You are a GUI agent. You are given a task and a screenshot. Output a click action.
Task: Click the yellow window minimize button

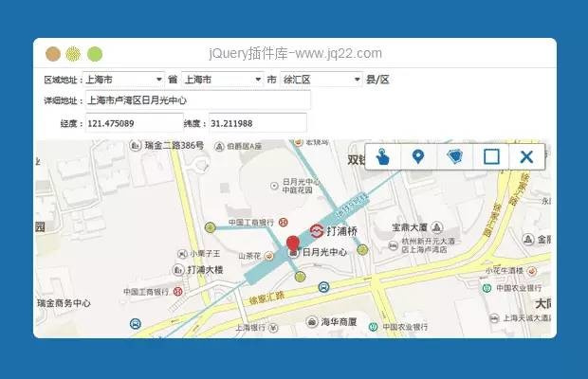point(74,54)
